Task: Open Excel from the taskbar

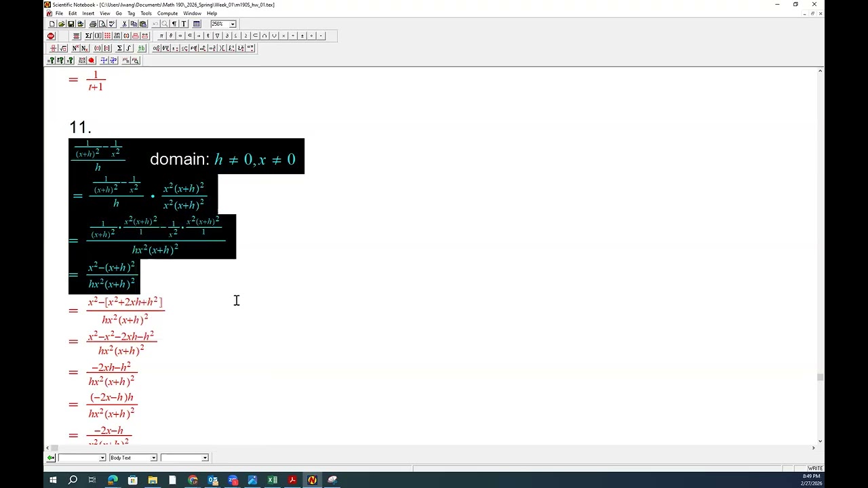Action: point(272,480)
